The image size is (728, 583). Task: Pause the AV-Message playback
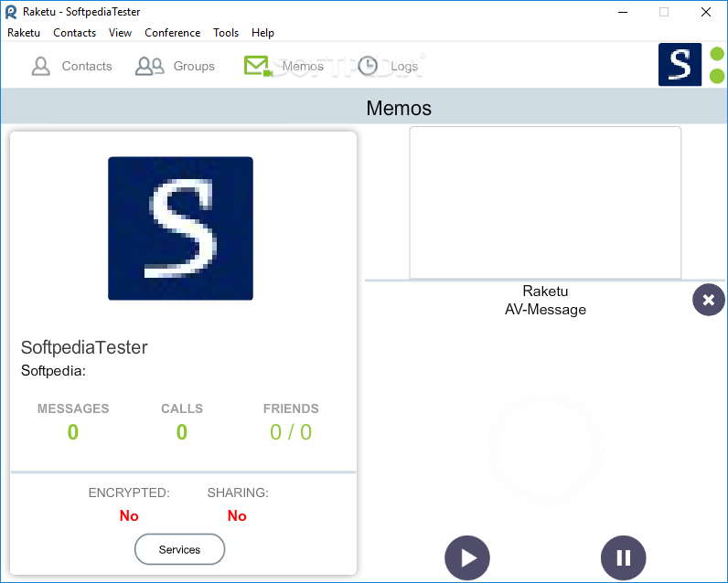coord(623,558)
